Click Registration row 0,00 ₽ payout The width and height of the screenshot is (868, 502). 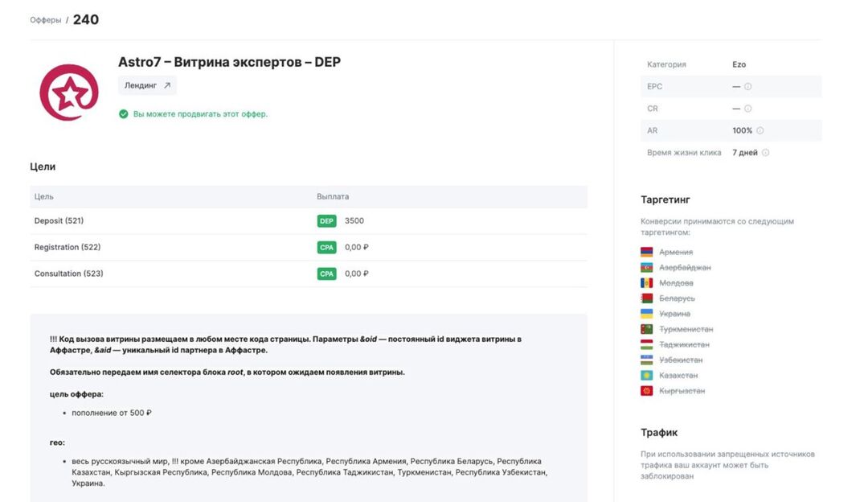[357, 247]
